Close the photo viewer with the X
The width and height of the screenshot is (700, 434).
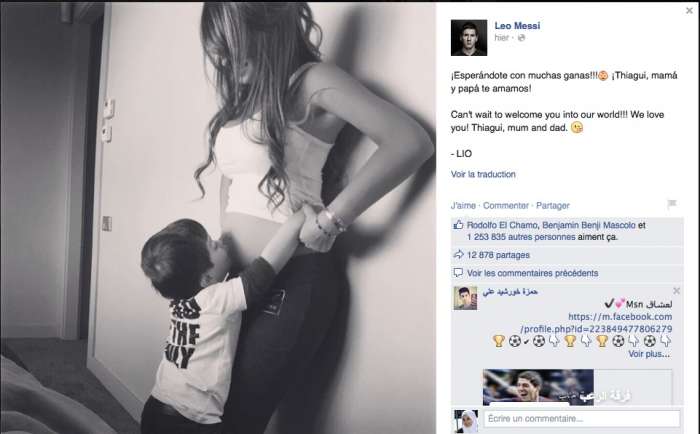689,11
